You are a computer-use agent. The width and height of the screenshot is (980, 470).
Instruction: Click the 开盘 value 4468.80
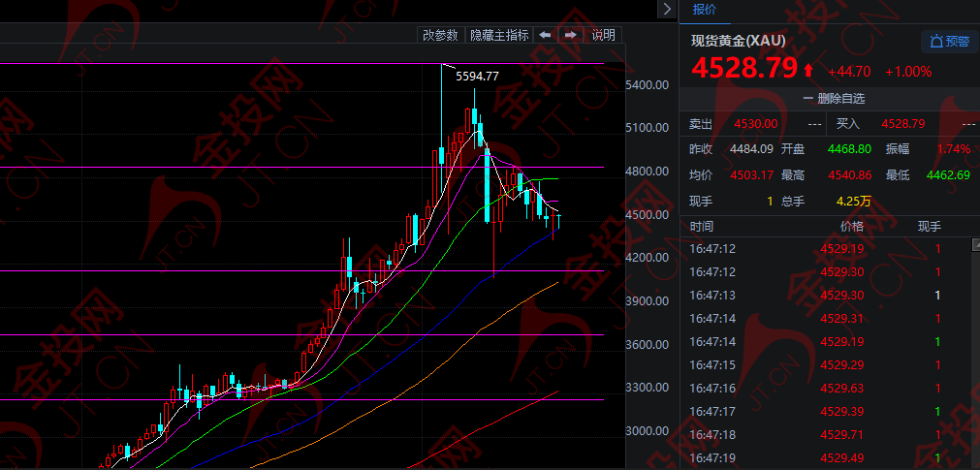[849, 149]
